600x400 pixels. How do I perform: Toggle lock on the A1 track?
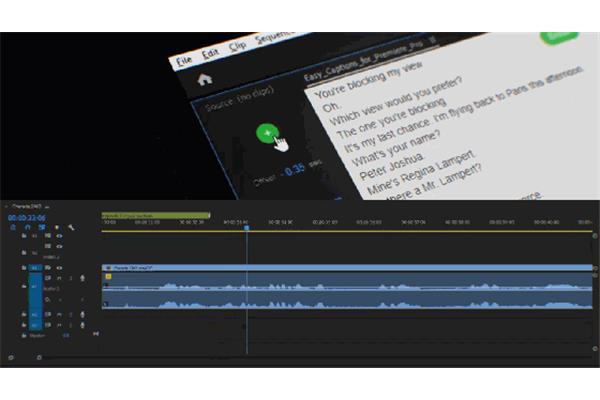pos(24,286)
